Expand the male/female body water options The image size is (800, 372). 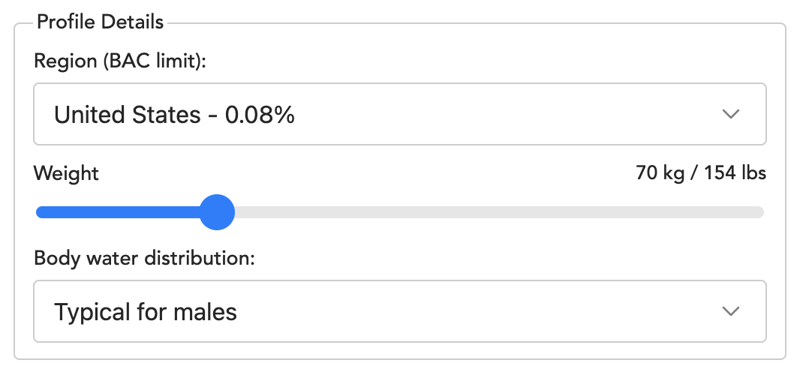[399, 311]
